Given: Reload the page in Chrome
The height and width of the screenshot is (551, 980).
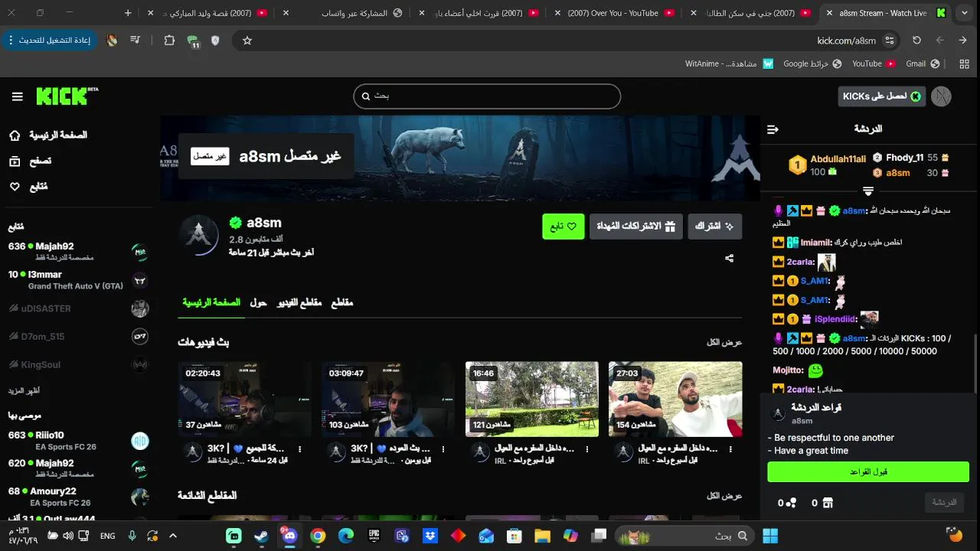Looking at the screenshot, I should coord(916,41).
